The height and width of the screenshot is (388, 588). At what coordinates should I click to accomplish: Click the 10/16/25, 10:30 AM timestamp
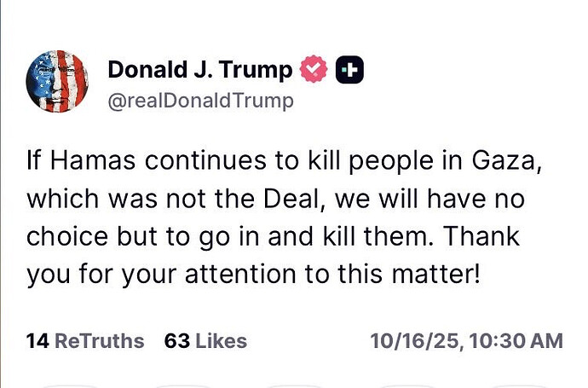466,341
